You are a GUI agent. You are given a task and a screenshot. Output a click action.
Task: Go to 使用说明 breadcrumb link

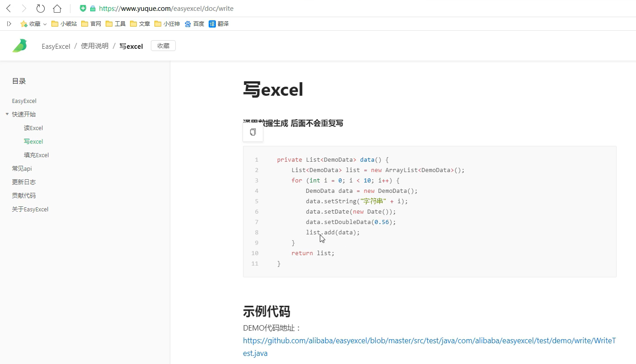click(x=95, y=46)
